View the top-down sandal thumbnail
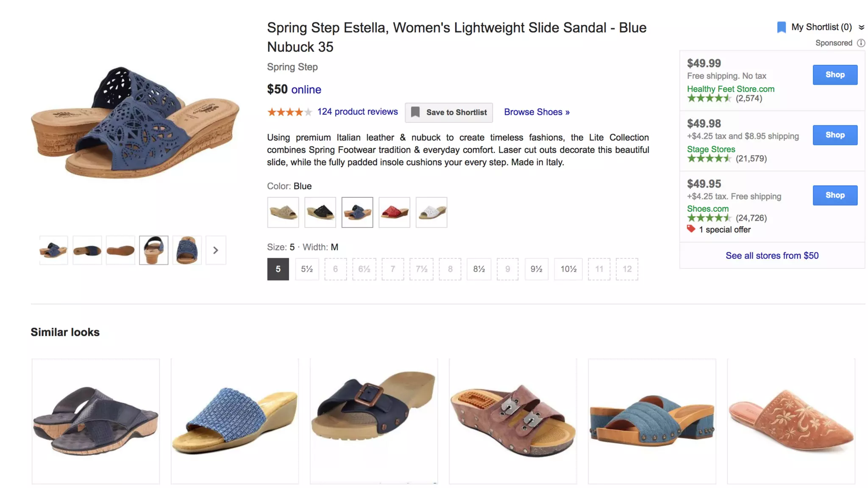 187,250
